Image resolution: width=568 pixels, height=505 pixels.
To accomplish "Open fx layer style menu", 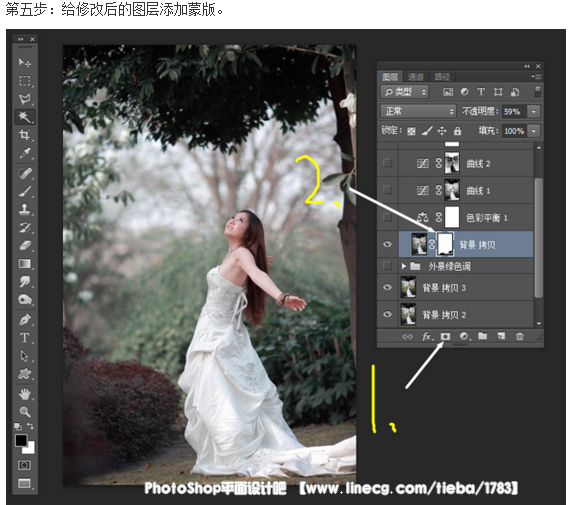I will click(x=427, y=337).
